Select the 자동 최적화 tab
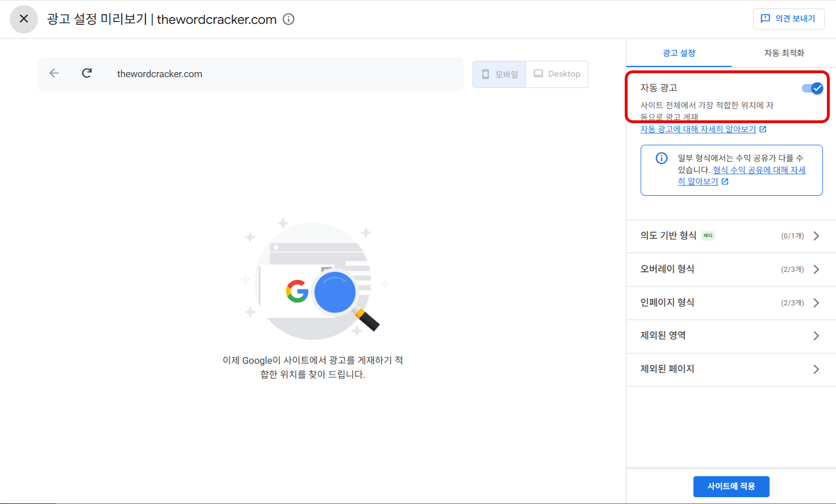This screenshot has height=504, width=836. point(784,53)
